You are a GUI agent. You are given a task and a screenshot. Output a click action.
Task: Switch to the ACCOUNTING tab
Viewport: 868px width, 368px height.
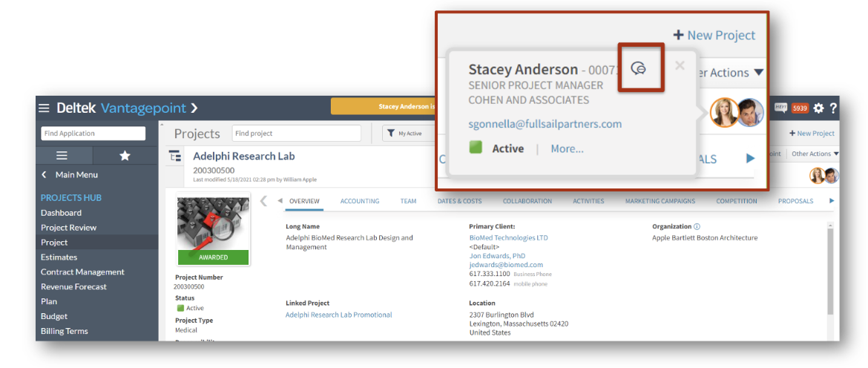(360, 201)
